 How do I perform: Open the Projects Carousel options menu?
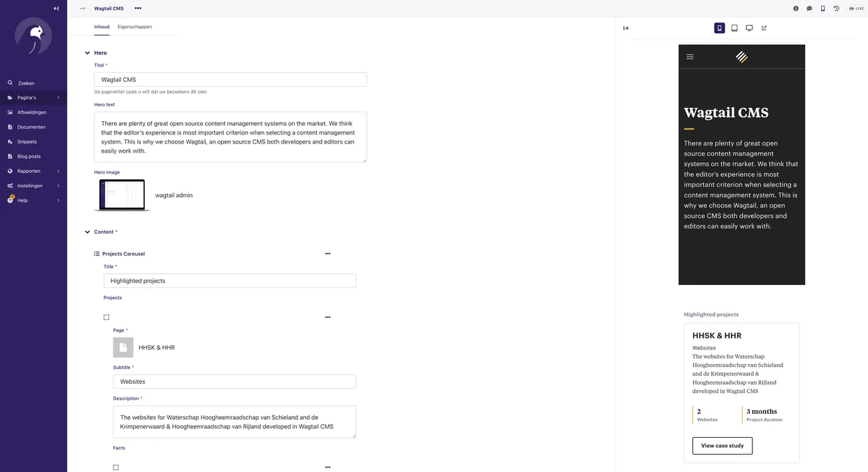click(328, 254)
